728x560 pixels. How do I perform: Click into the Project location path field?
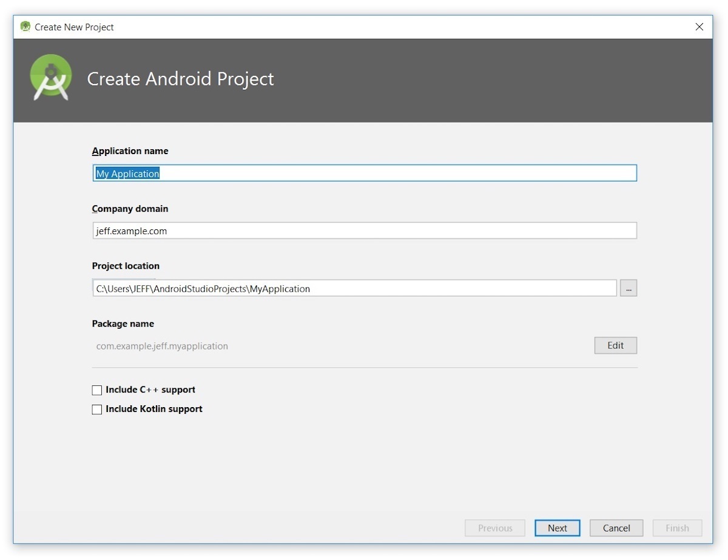(x=354, y=288)
